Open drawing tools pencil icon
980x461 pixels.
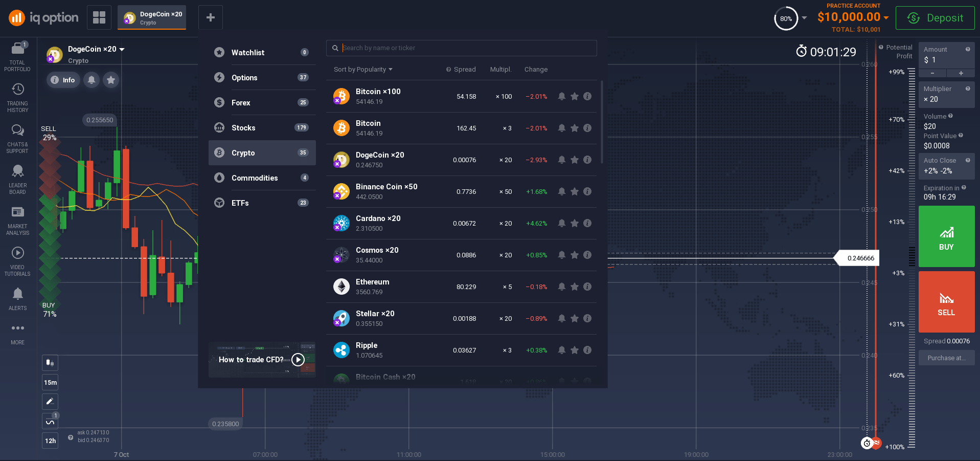50,402
